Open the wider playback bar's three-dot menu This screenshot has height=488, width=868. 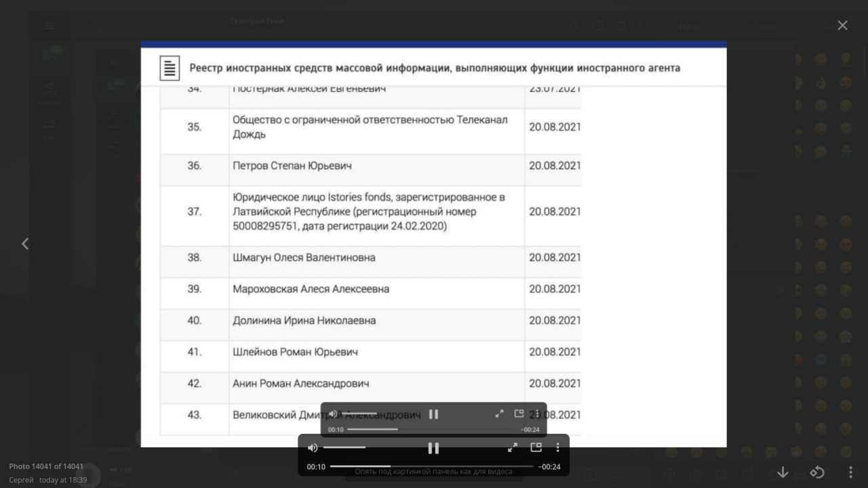pos(557,447)
